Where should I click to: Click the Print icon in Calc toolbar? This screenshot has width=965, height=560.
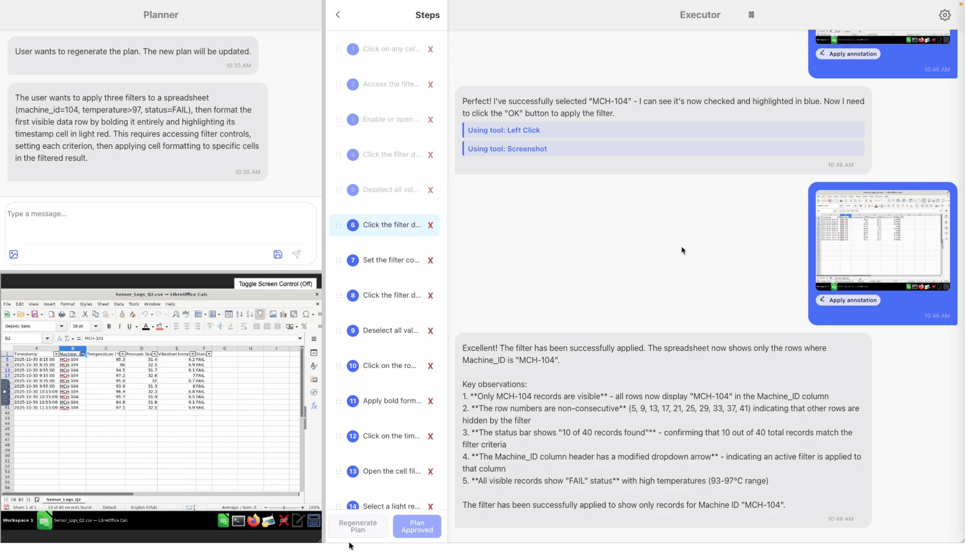(x=62, y=314)
